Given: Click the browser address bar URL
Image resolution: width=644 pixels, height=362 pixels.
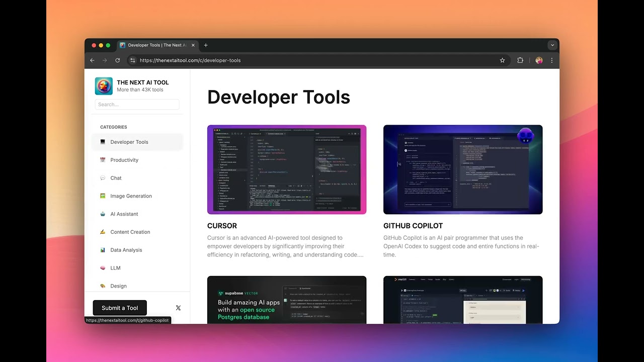Looking at the screenshot, I should pyautogui.click(x=190, y=60).
